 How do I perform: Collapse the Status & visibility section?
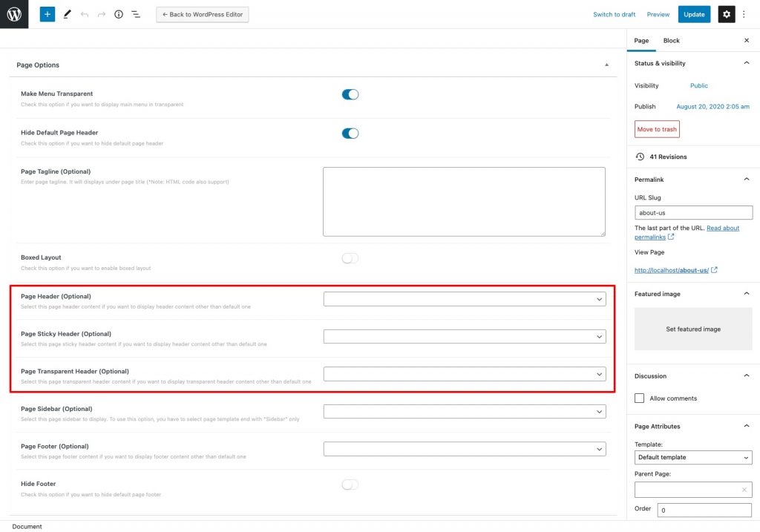click(x=746, y=63)
